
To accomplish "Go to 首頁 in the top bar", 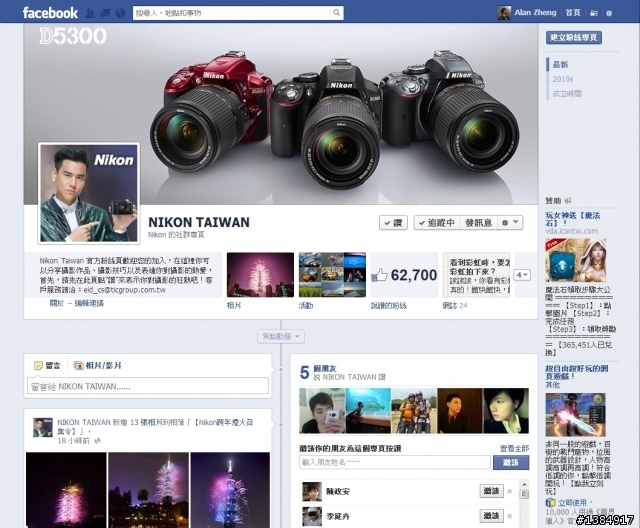I will tap(573, 13).
